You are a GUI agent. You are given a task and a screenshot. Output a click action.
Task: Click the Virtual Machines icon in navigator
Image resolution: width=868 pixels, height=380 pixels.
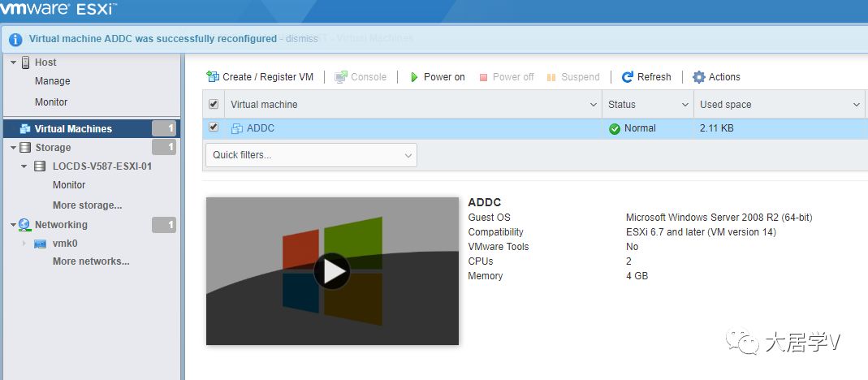[25, 129]
